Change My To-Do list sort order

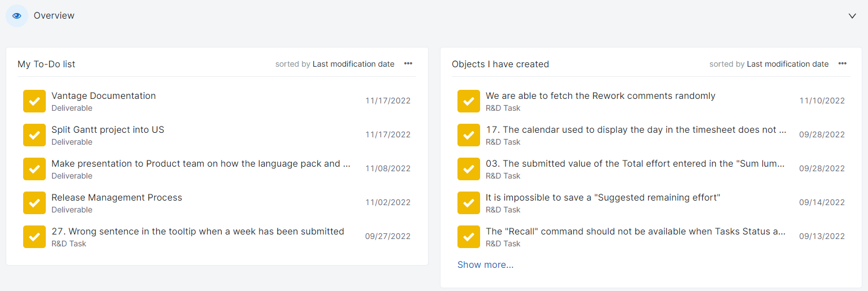pos(353,64)
